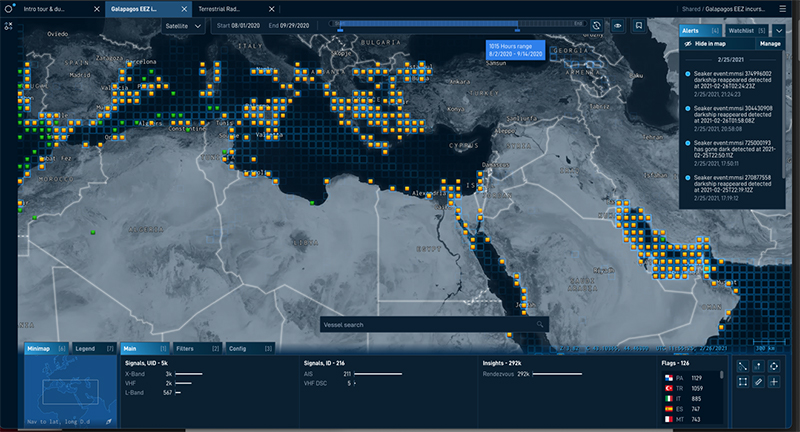This screenshot has height=432, width=800.
Task: Click the L-Band signals row
Action: [153, 393]
